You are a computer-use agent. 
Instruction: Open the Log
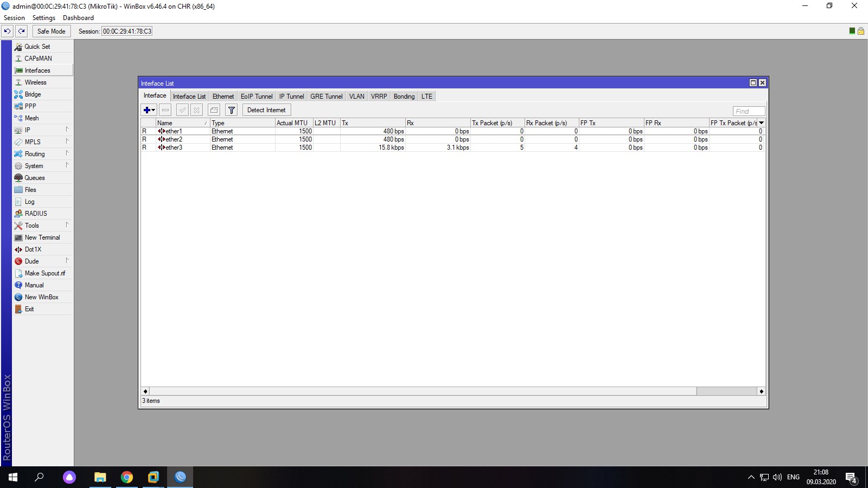pyautogui.click(x=43, y=202)
